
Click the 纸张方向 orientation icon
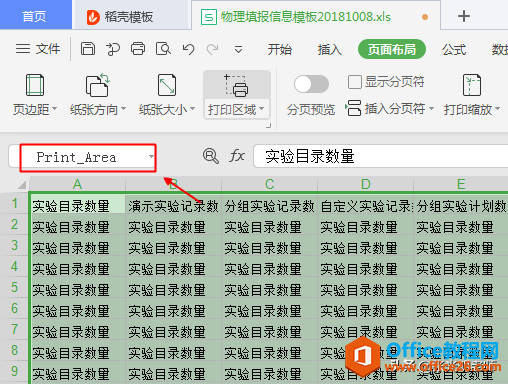coord(98,85)
